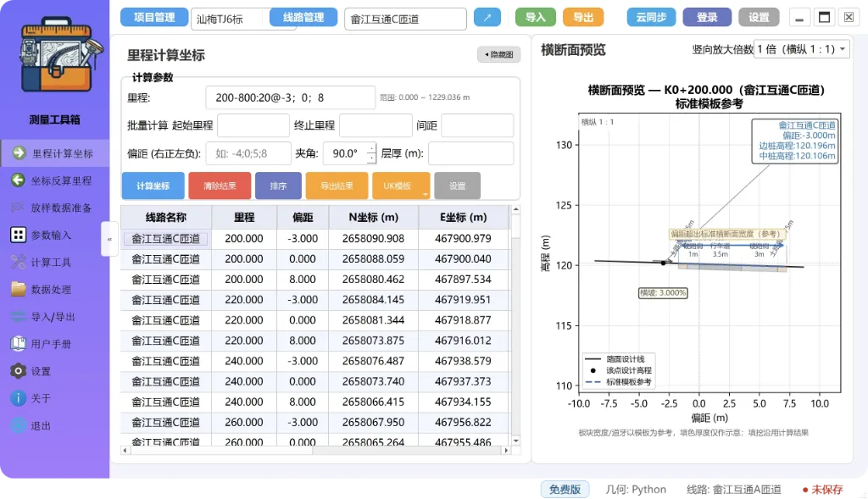Select the cell 467956.822

(x=464, y=422)
